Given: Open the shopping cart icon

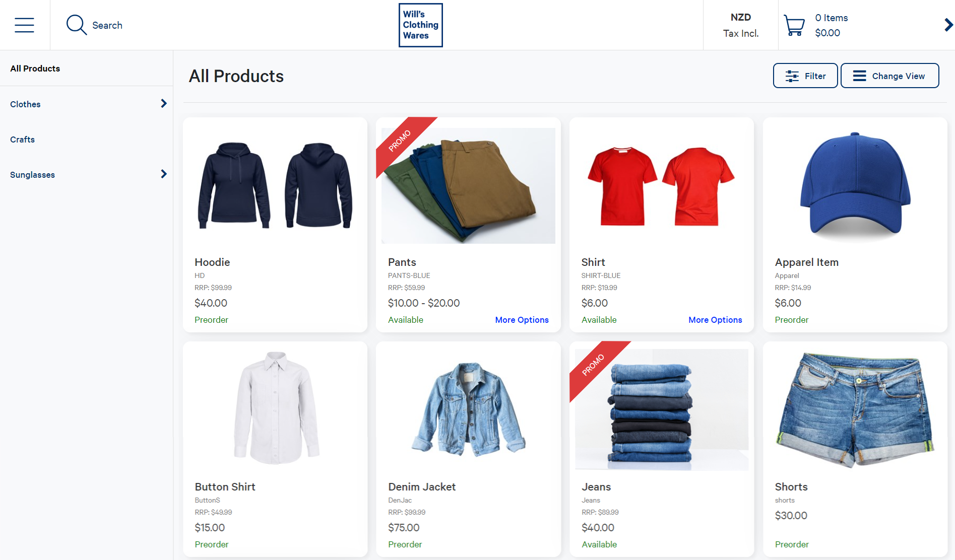Looking at the screenshot, I should tap(794, 25).
